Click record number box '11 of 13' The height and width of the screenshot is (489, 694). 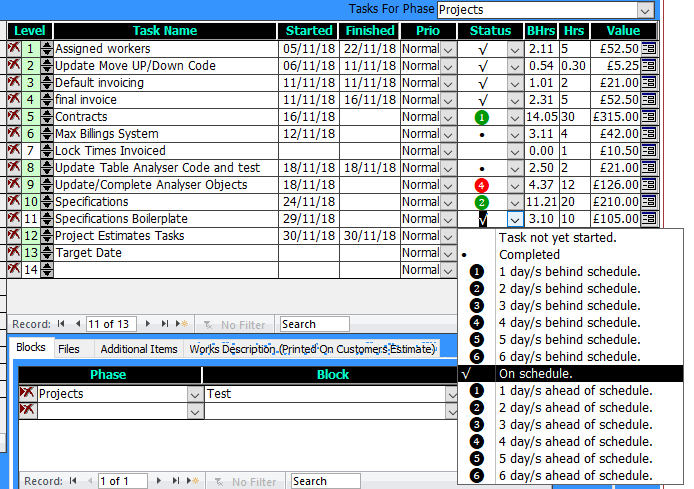point(111,324)
